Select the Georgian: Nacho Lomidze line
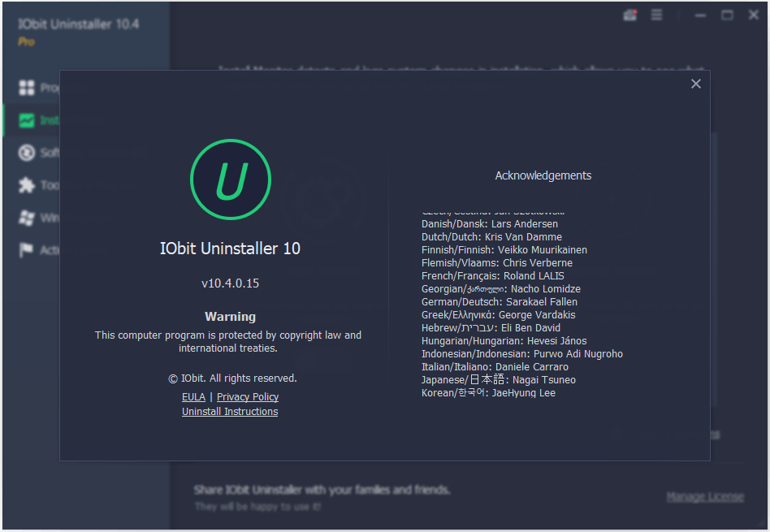 pyautogui.click(x=501, y=289)
